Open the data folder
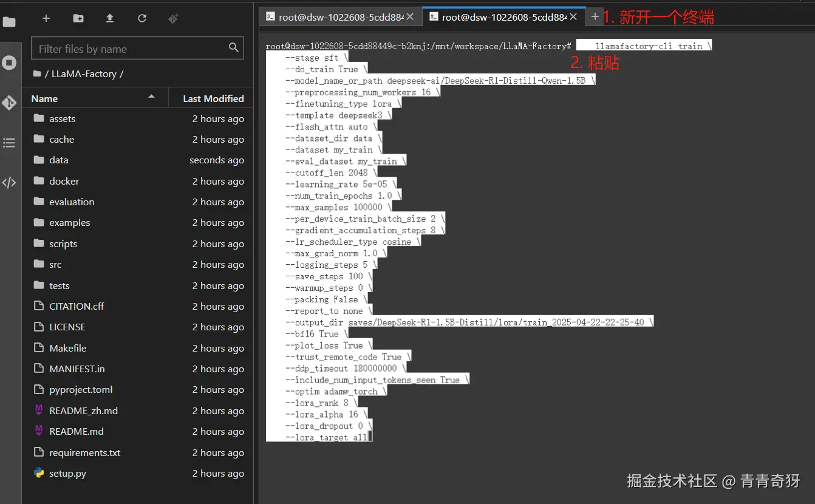This screenshot has width=815, height=504. tap(139, 160)
